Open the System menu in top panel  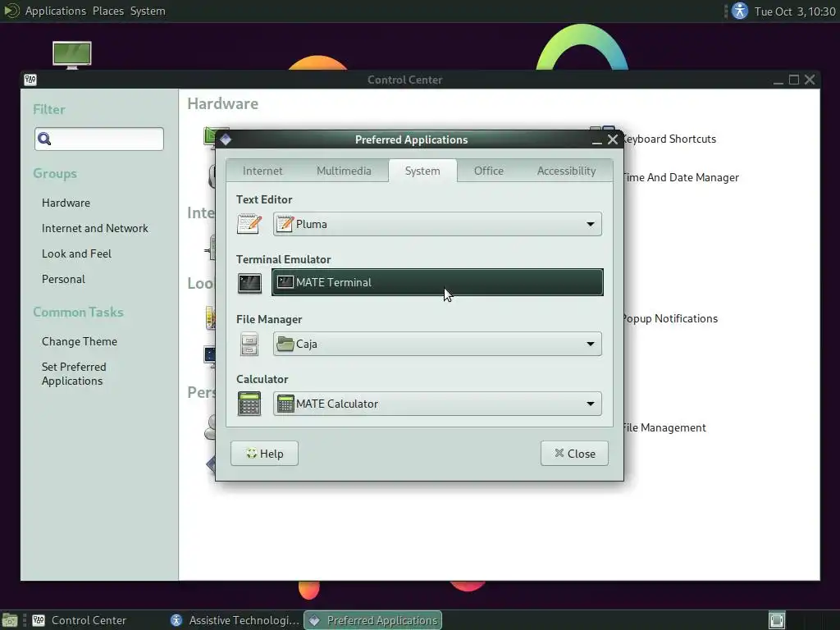pyautogui.click(x=148, y=11)
